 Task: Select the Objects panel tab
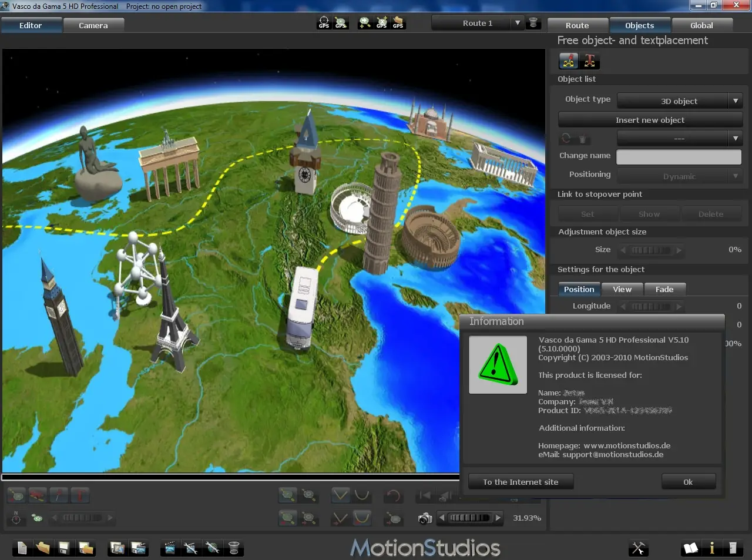tap(639, 25)
